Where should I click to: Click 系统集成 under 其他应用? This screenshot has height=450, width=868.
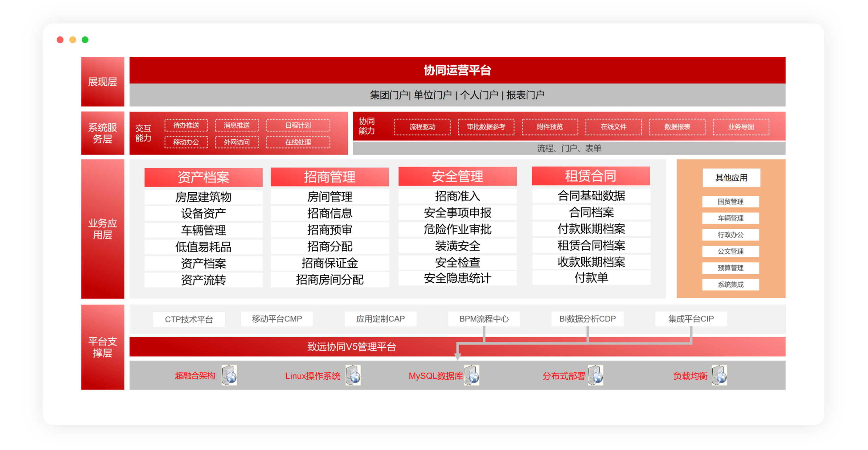[x=731, y=284]
